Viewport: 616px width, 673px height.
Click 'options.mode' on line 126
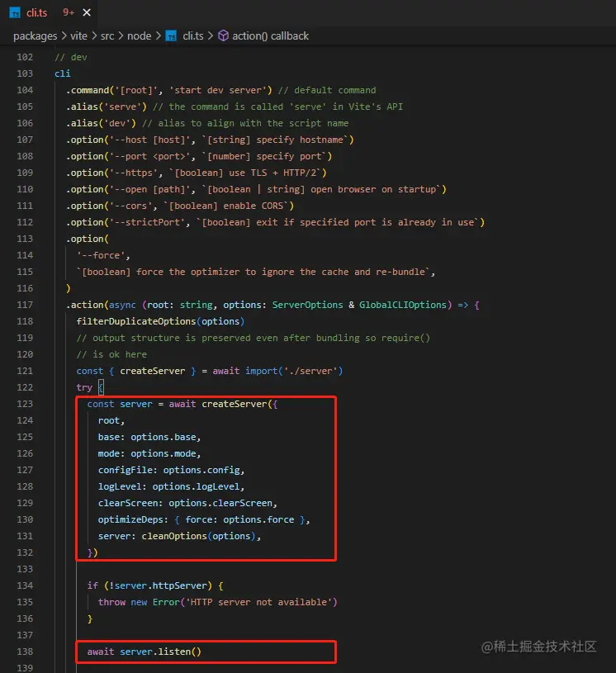coord(163,453)
